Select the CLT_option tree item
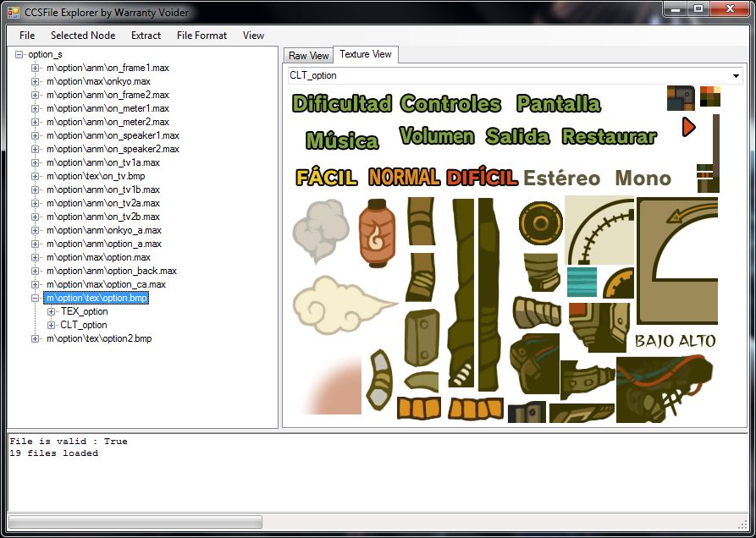This screenshot has height=538, width=756. (84, 325)
